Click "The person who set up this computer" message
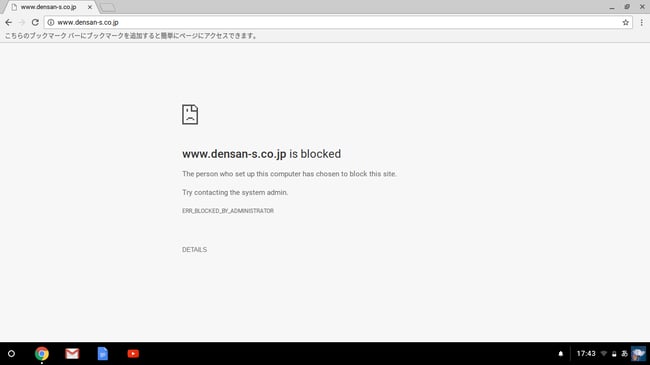 click(289, 174)
